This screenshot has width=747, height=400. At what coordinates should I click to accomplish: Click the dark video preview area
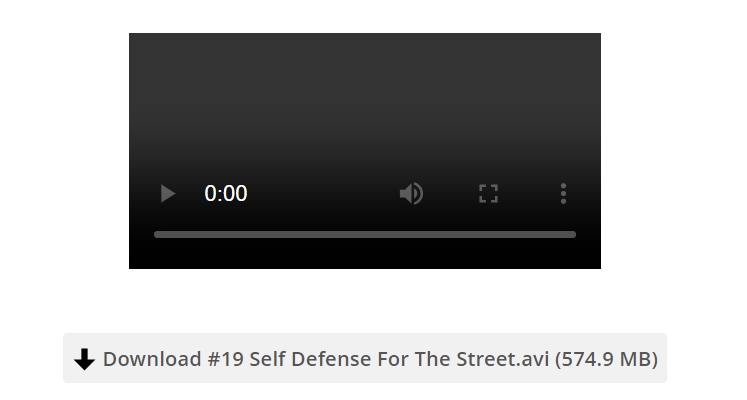point(365,105)
